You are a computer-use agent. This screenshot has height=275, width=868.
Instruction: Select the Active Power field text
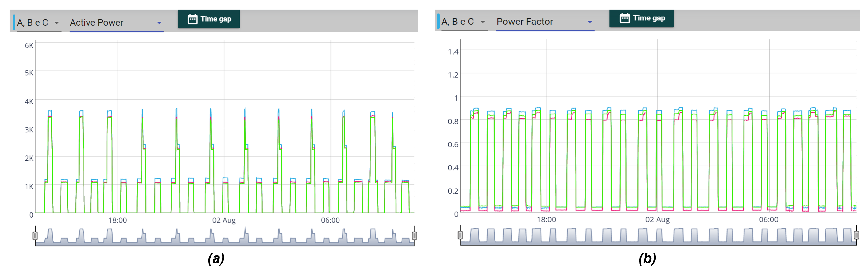(x=97, y=23)
